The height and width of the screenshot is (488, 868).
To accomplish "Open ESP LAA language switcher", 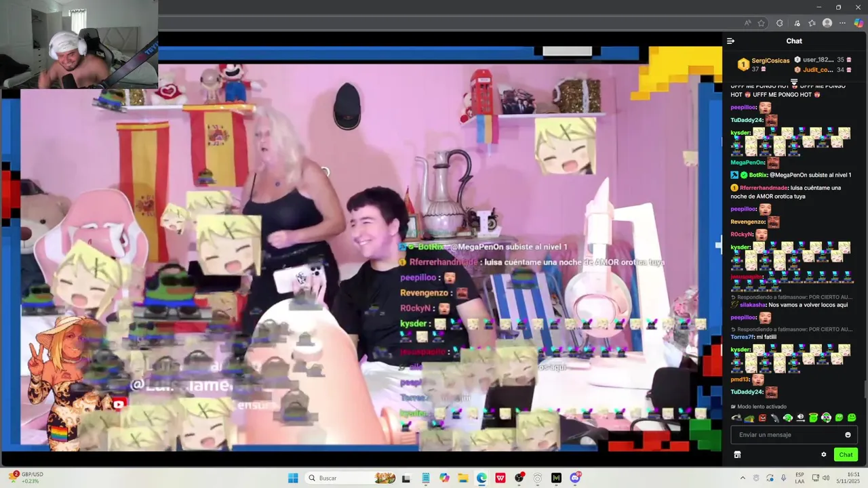I will pyautogui.click(x=800, y=478).
